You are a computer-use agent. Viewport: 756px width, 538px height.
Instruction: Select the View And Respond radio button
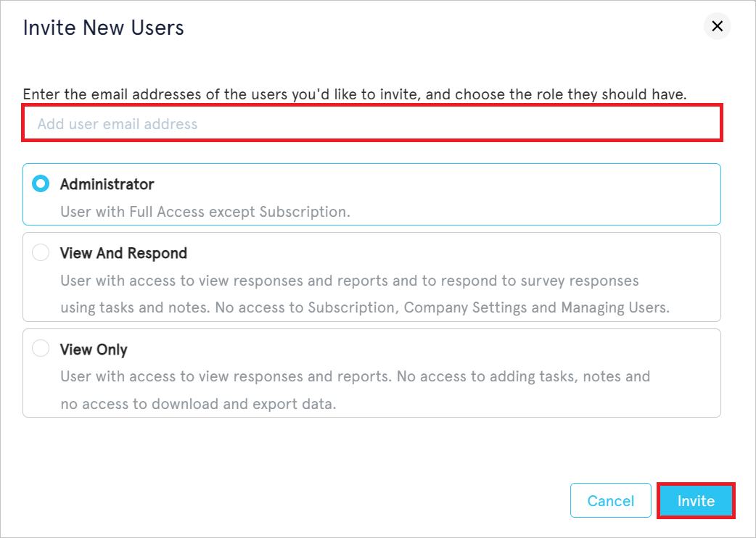pos(41,252)
